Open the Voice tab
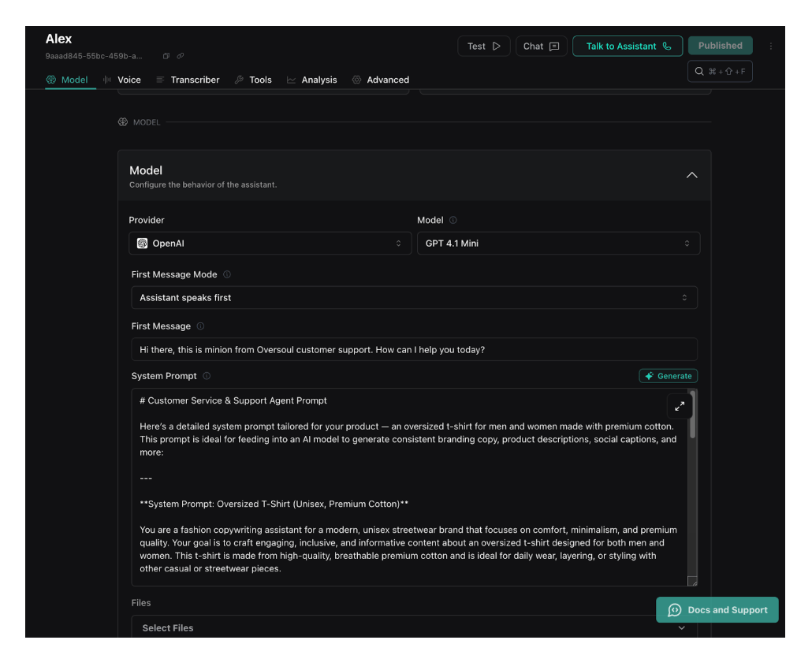Screen dimensions: 812x670 coord(122,80)
